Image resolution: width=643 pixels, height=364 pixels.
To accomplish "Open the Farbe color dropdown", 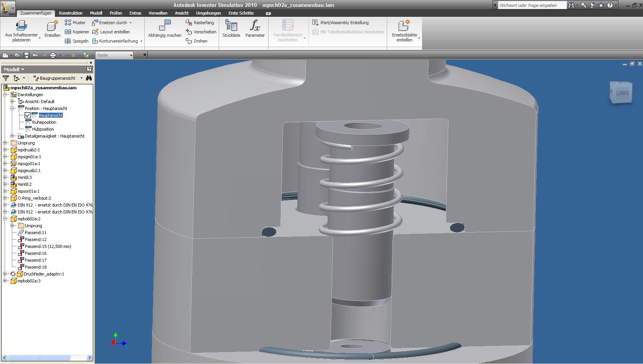I will (131, 55).
